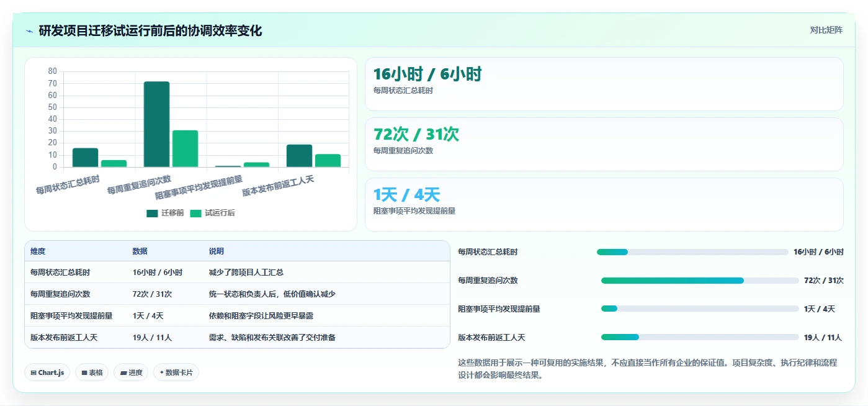Click the note 需求、缺陷和发布关联改善了交付准备
This screenshot has height=406, width=868.
tap(272, 338)
